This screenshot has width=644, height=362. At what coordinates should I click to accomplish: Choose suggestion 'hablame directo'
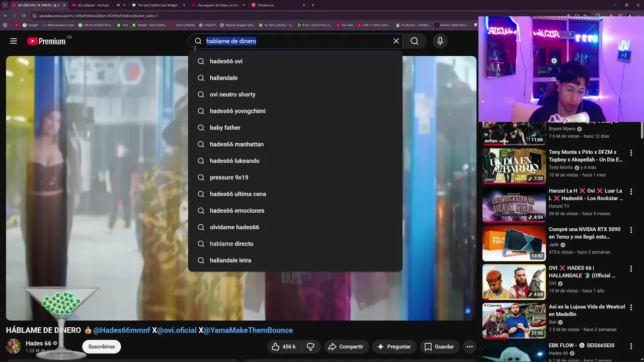[295, 244]
